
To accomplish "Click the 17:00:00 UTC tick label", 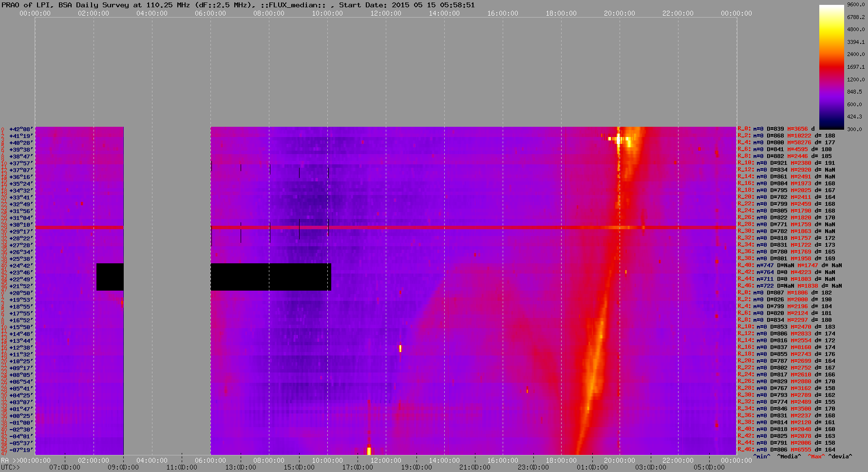I will coord(358,467).
